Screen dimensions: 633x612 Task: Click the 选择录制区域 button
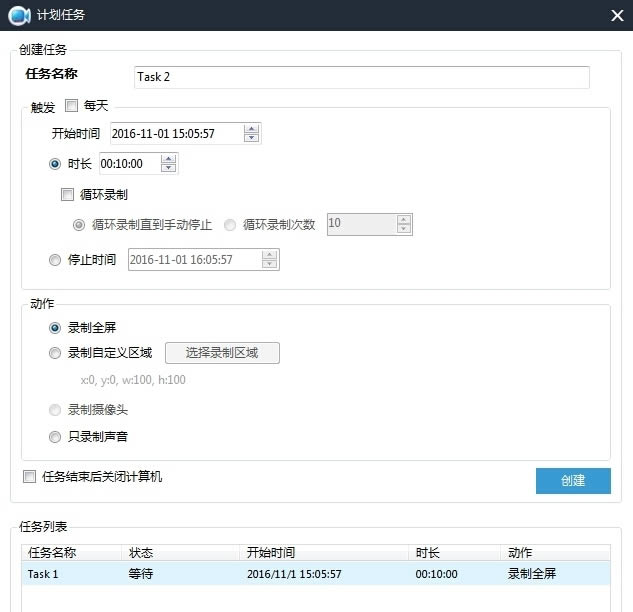[x=222, y=353]
